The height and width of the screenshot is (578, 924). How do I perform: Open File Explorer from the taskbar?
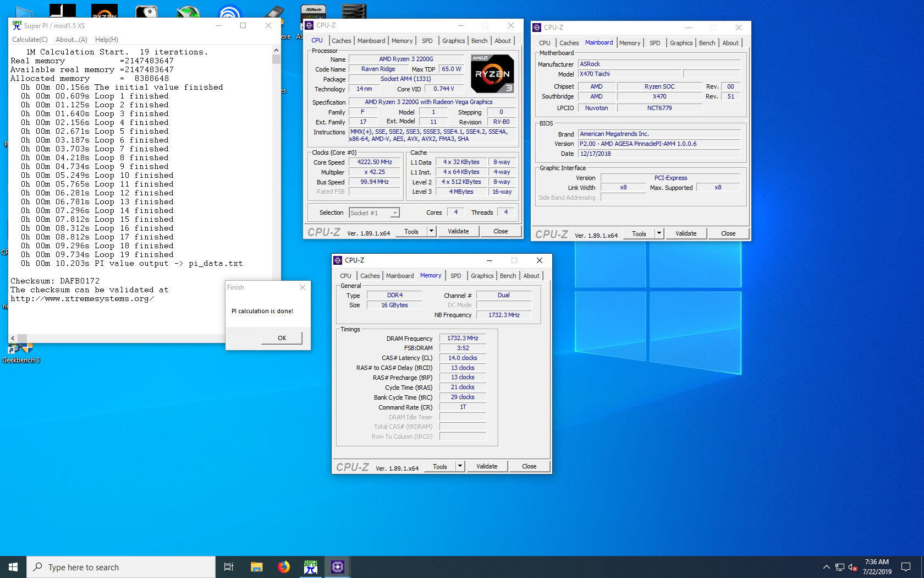click(256, 567)
